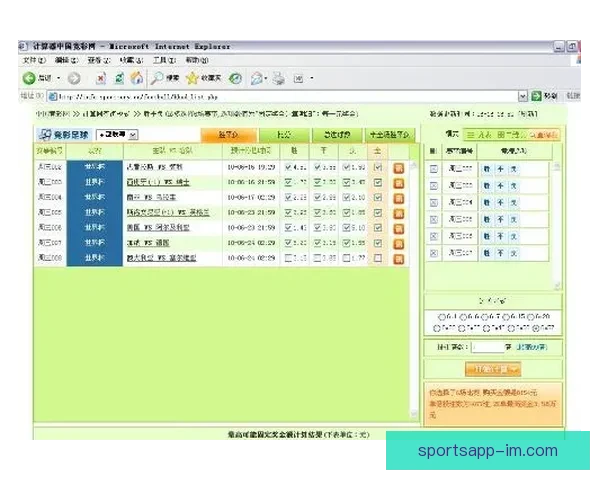Screen dimensions: 600x480
Task: Click the 竞彩足球 logo icon
Action: (x=45, y=134)
